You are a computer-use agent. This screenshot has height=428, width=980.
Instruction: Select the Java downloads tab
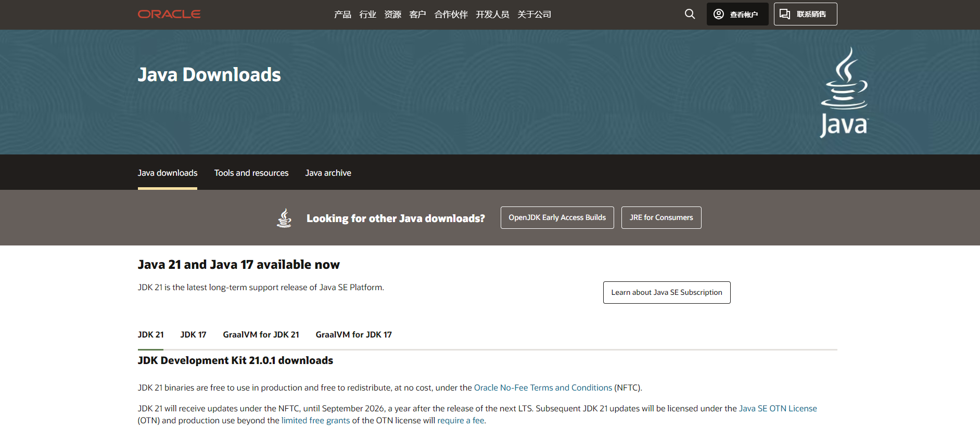pyautogui.click(x=168, y=173)
